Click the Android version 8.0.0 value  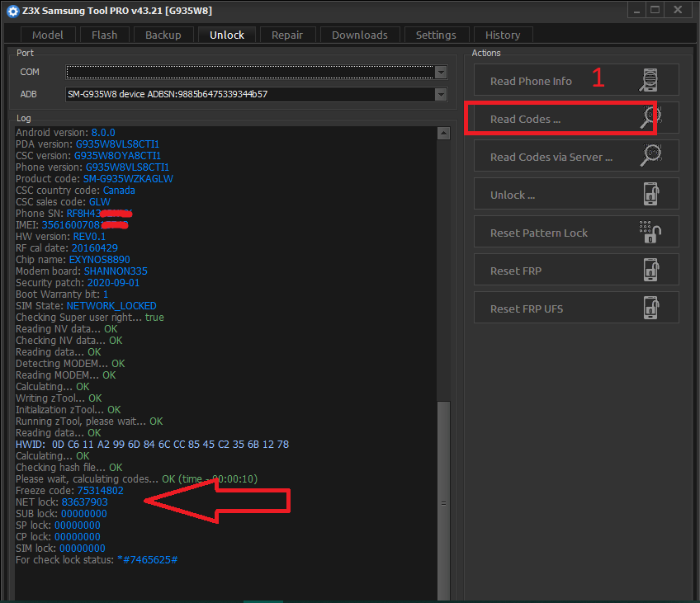click(x=103, y=133)
